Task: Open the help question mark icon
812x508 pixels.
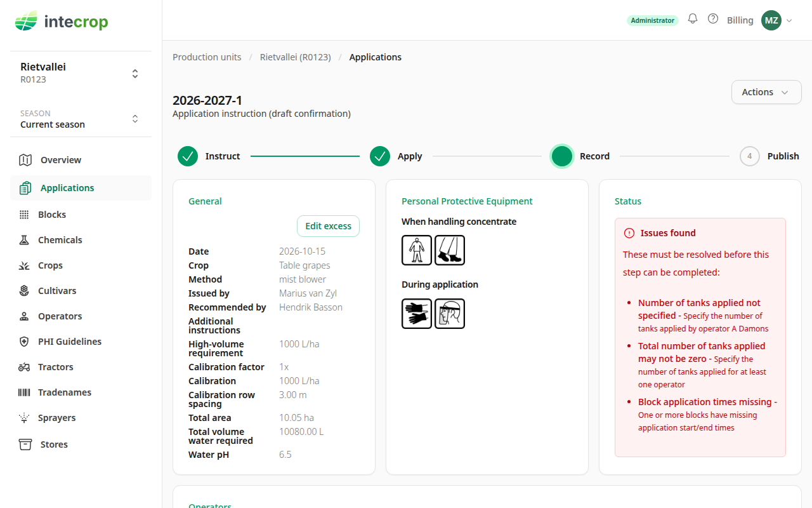Action: (x=713, y=19)
